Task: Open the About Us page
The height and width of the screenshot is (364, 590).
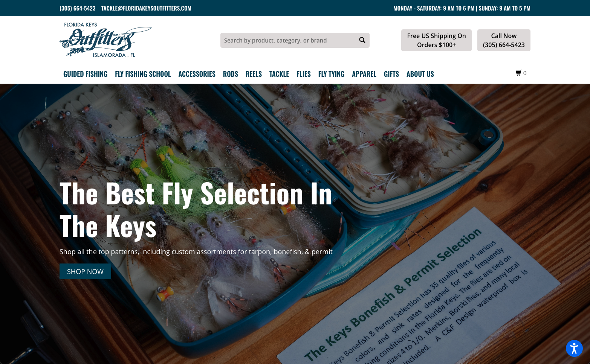Action: tap(420, 74)
